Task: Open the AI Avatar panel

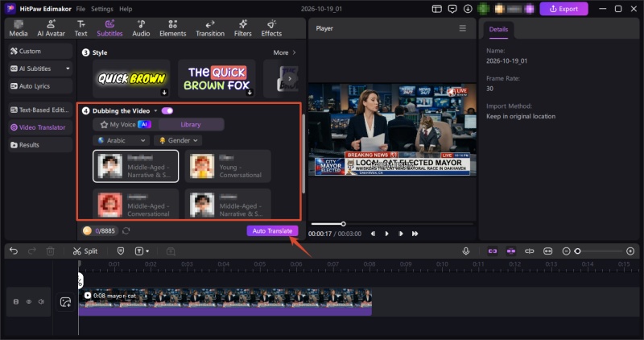Action: tap(51, 28)
